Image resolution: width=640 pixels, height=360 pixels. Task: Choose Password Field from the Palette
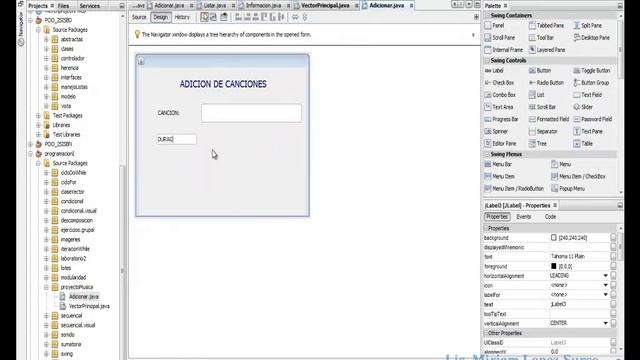(x=593, y=119)
